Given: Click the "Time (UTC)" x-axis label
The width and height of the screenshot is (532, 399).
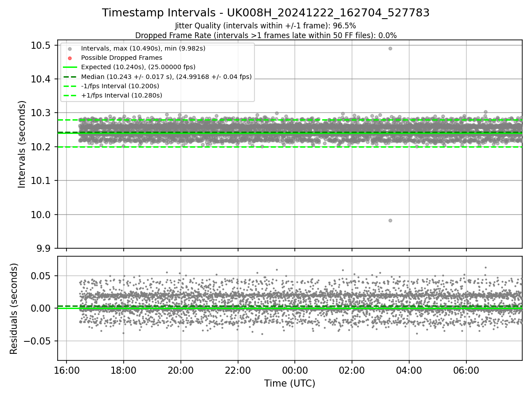Looking at the screenshot, I should [x=289, y=383].
